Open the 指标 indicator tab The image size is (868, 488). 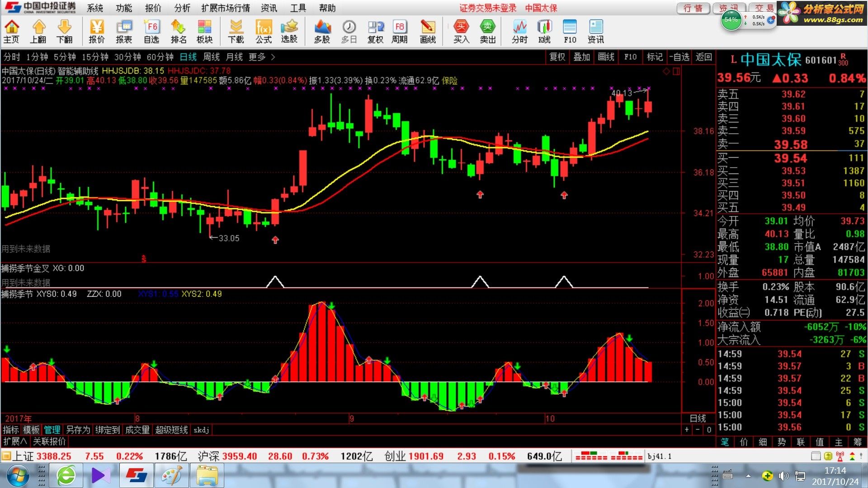pos(11,430)
